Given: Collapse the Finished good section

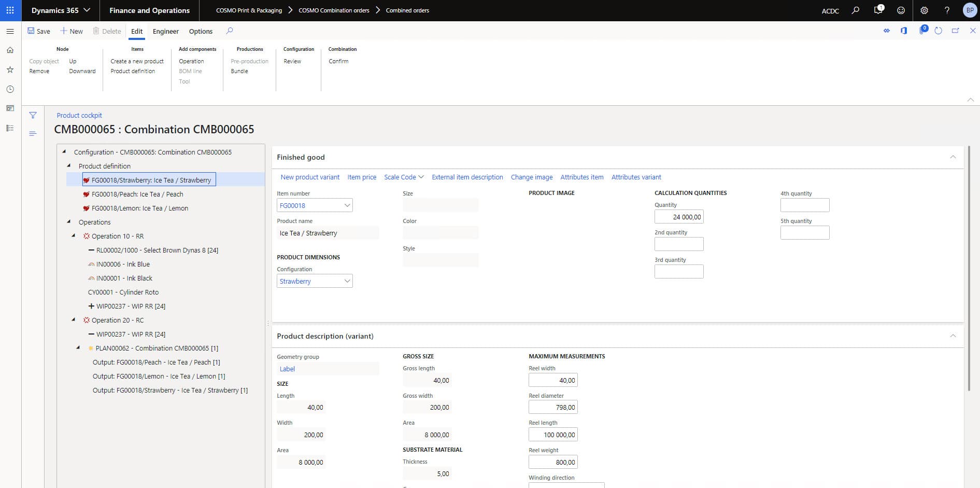Looking at the screenshot, I should tap(953, 157).
